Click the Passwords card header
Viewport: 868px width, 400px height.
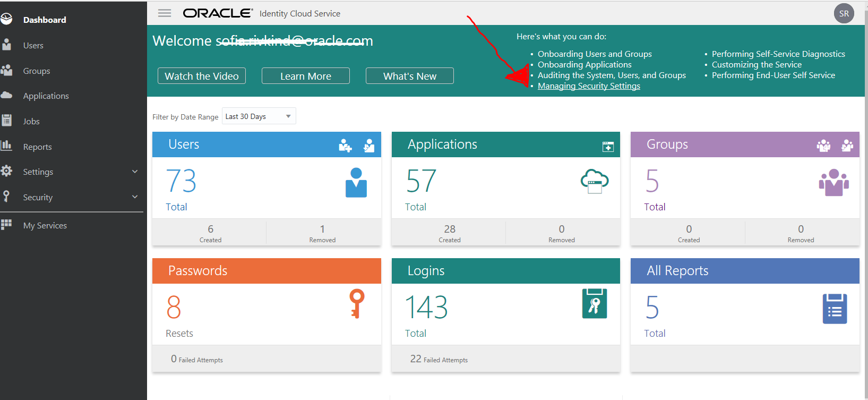coord(267,271)
